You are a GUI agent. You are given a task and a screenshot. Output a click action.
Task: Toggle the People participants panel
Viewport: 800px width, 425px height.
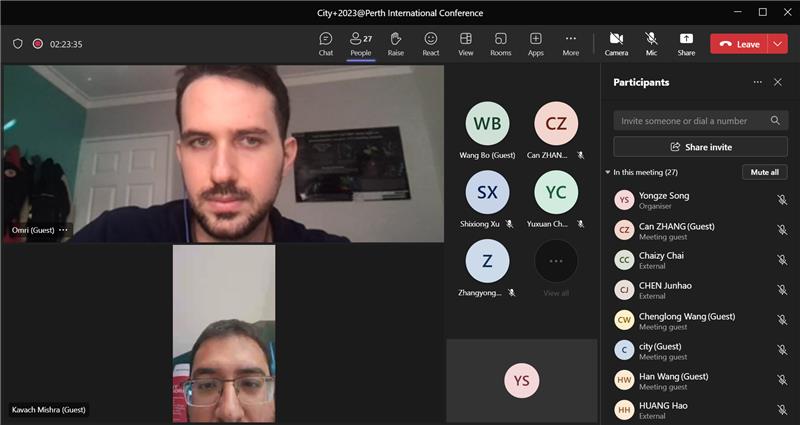pyautogui.click(x=360, y=43)
